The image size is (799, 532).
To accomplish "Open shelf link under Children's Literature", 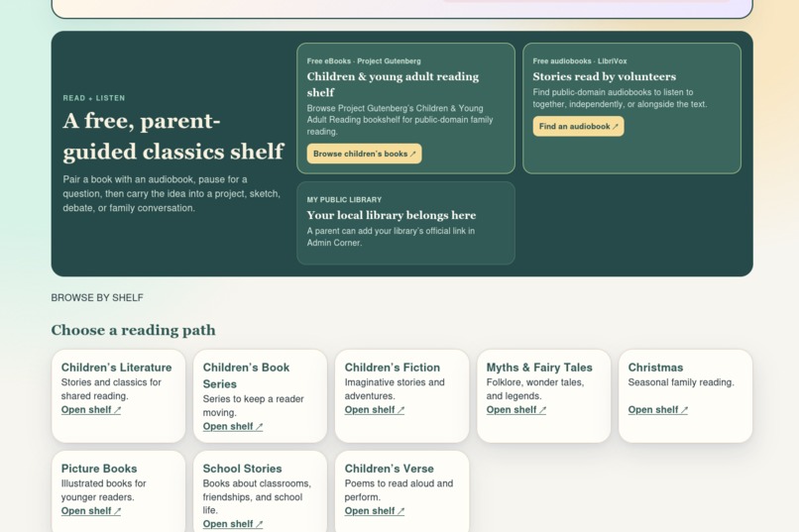I will click(91, 410).
